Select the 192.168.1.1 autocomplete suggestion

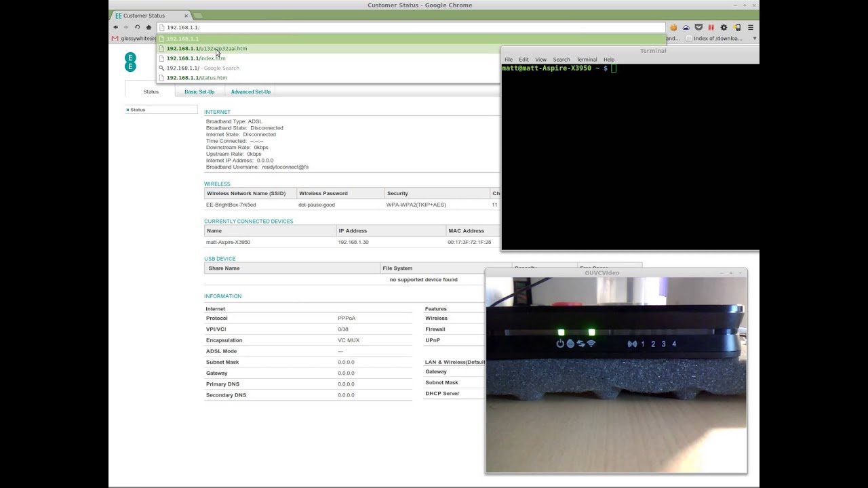point(411,39)
